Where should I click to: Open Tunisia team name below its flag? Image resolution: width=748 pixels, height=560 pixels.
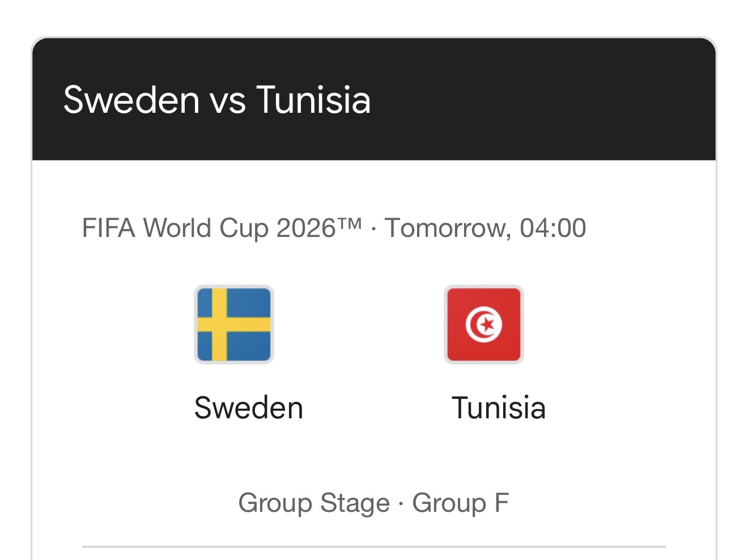click(x=499, y=408)
